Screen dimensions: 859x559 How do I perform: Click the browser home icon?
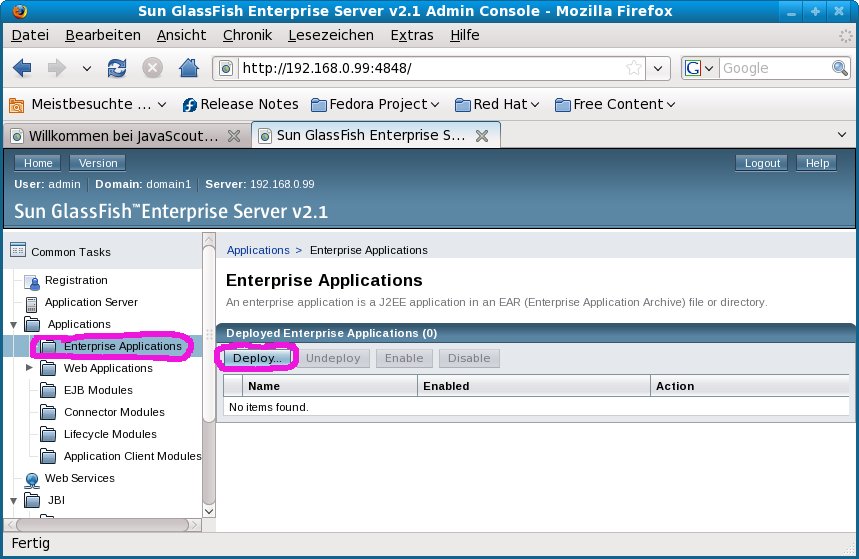point(187,68)
